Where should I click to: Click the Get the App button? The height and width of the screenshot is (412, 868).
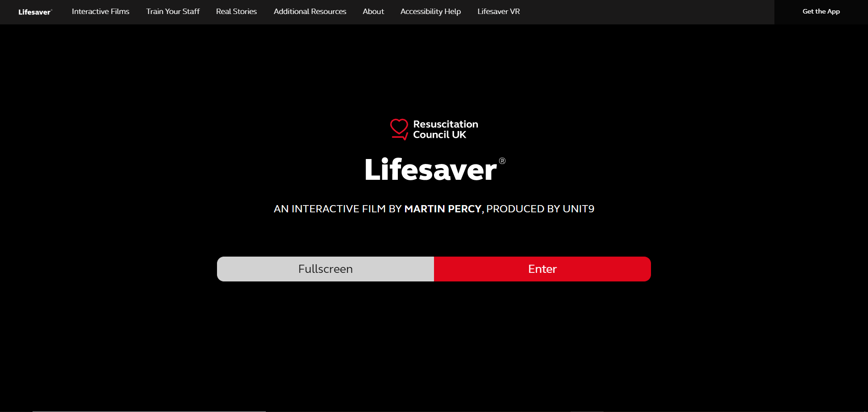(x=821, y=12)
